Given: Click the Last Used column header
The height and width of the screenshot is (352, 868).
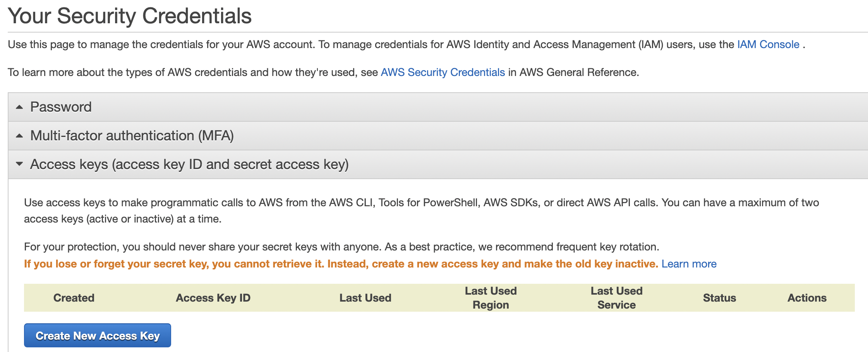Looking at the screenshot, I should point(365,298).
